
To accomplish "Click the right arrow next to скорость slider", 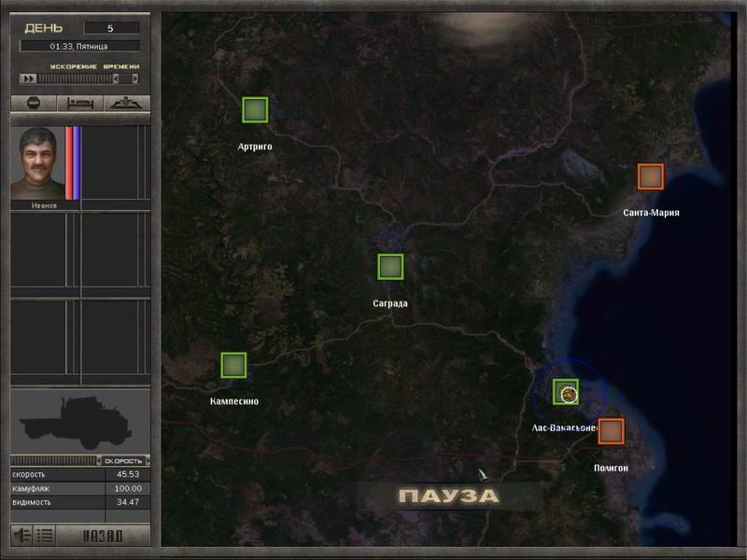I will [x=146, y=461].
